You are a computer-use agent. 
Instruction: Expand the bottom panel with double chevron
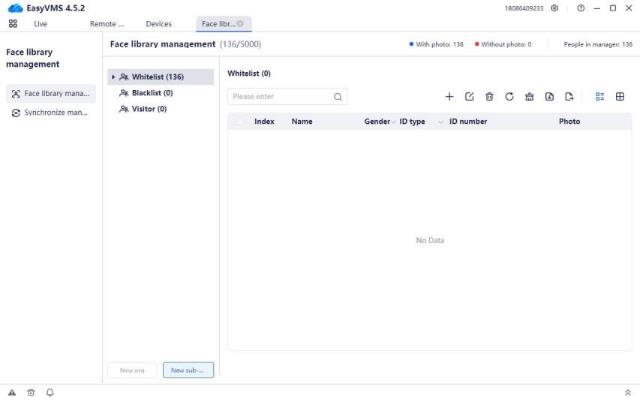point(627,392)
